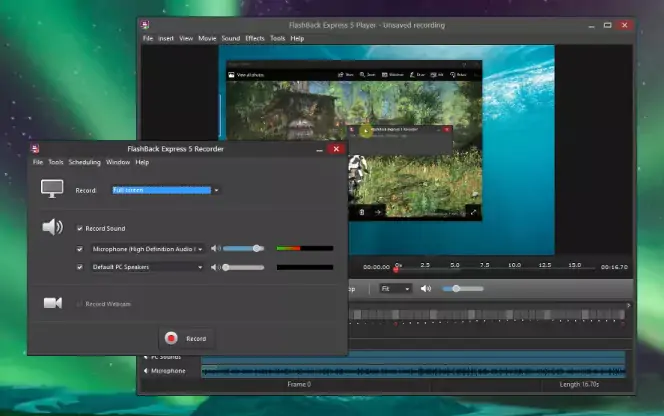The width and height of the screenshot is (664, 416).
Task: Open Effects menu in Player window
Action: pos(255,39)
